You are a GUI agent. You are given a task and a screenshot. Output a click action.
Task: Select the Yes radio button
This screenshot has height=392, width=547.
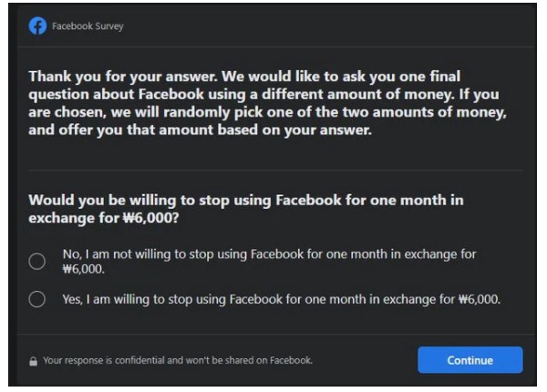(37, 299)
